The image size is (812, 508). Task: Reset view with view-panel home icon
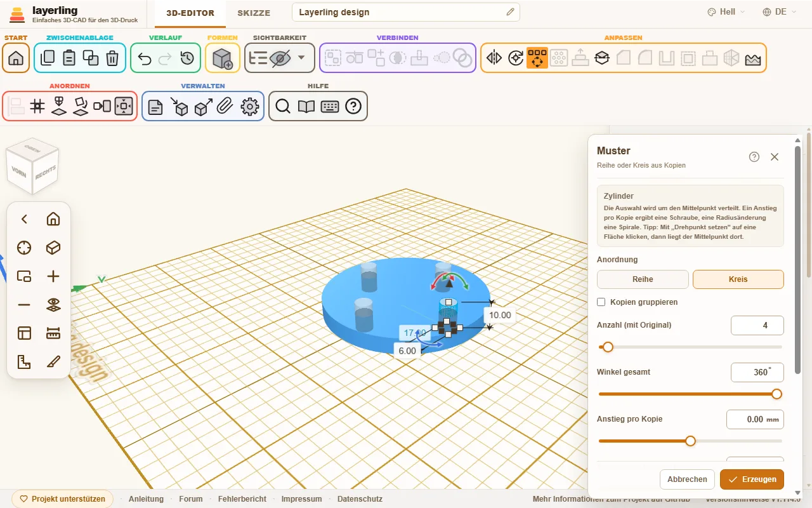53,219
